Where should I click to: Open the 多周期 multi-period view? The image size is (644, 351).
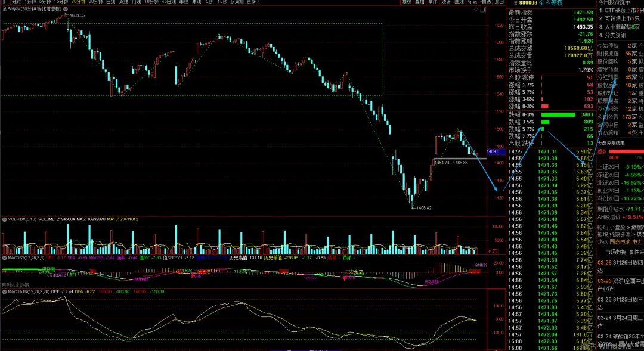pos(237,2)
